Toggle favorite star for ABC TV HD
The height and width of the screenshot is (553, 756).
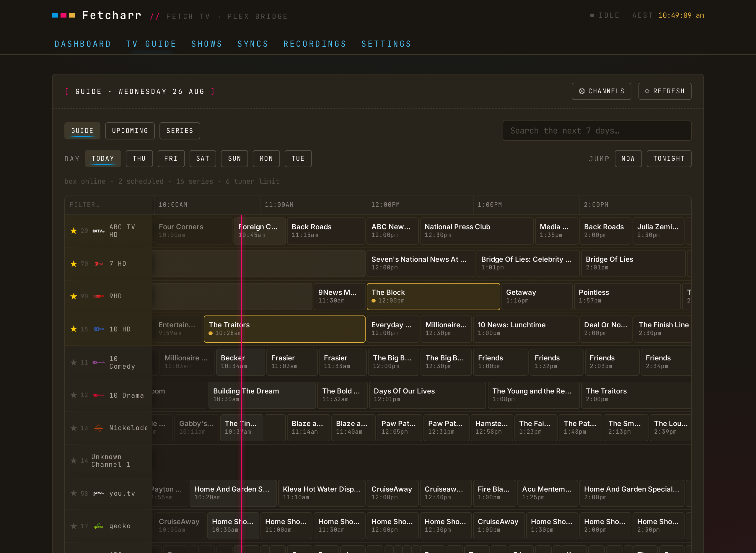point(74,231)
